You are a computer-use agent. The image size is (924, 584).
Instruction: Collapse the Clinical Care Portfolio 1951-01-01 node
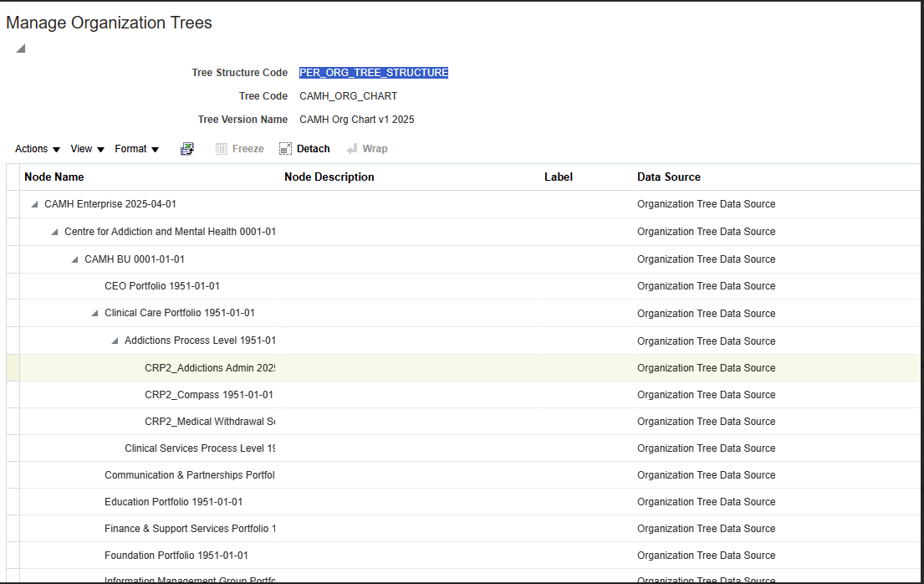pos(94,313)
